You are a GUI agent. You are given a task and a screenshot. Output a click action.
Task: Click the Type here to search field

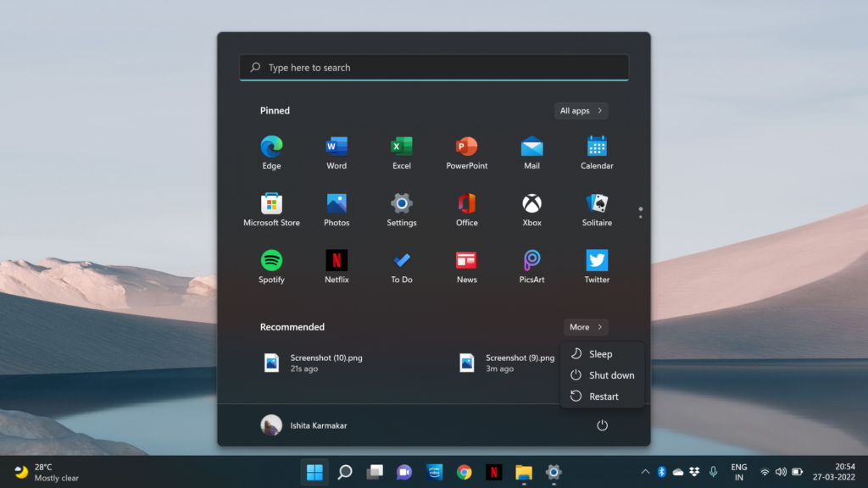(x=434, y=68)
